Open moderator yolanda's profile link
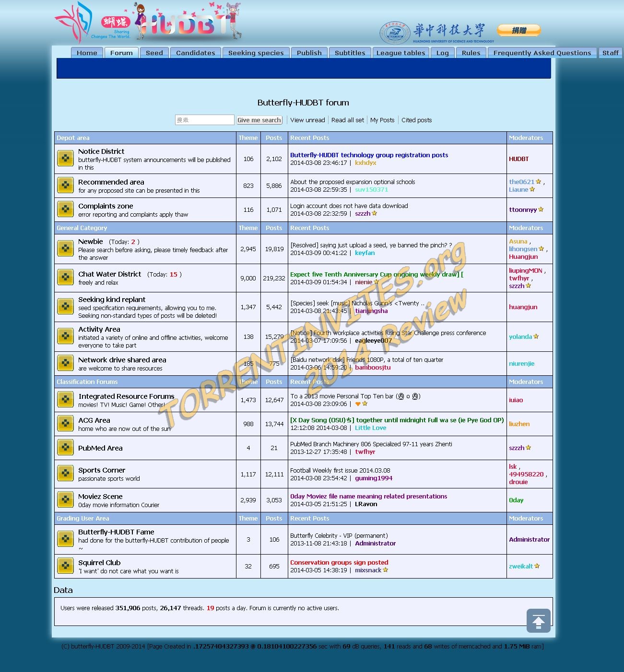This screenshot has width=624, height=672. point(520,336)
